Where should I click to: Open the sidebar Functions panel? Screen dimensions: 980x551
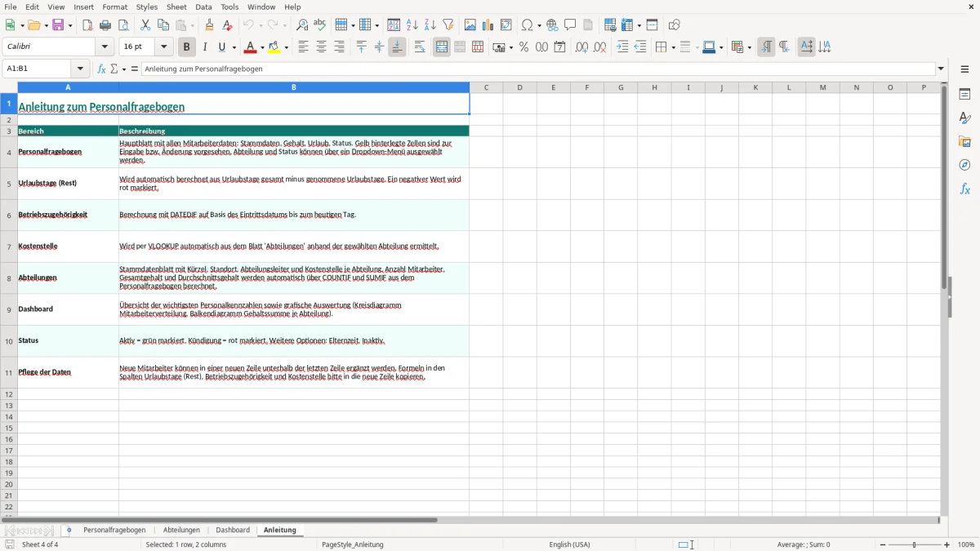tap(964, 189)
